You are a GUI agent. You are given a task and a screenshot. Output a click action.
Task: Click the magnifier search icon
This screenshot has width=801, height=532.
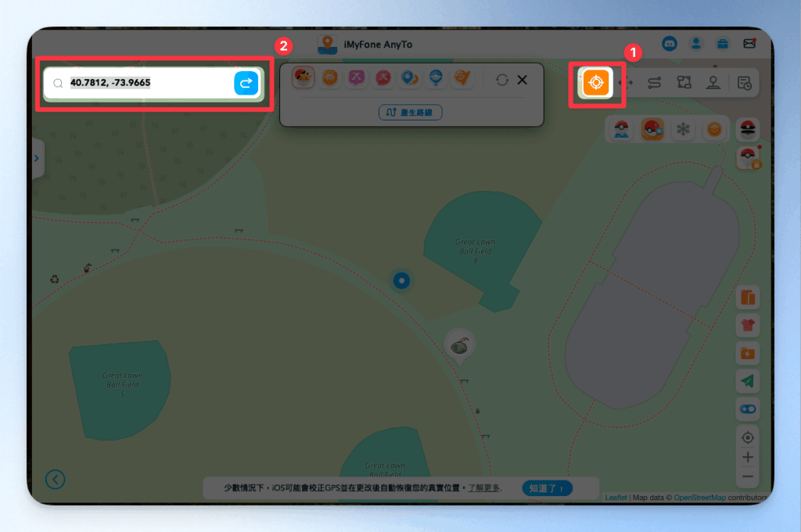click(x=58, y=83)
